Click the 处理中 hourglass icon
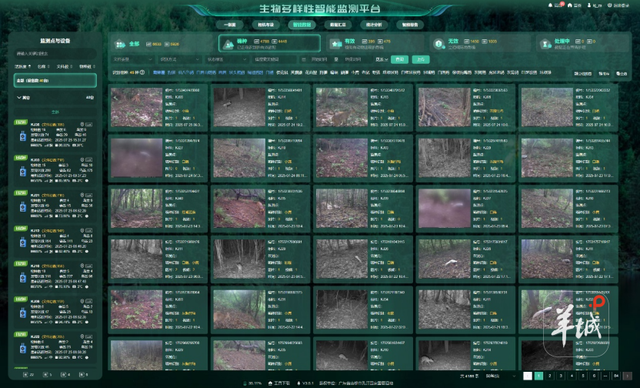 click(545, 44)
